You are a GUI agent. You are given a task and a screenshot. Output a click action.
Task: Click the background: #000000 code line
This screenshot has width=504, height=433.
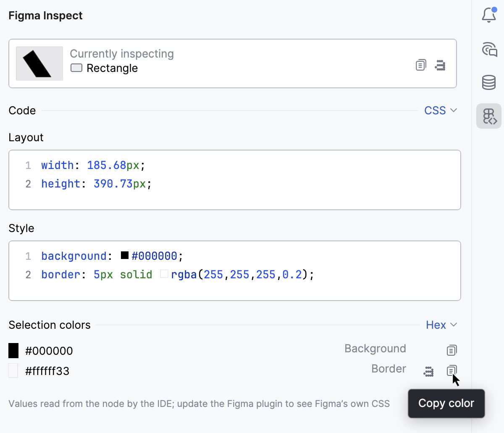click(x=112, y=256)
